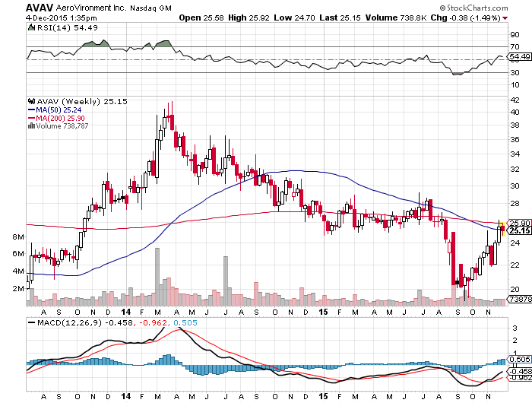Image resolution: width=532 pixels, height=403 pixels.
Task: Click the AVAV Weekly candlestick legend icon
Action: click(x=30, y=100)
